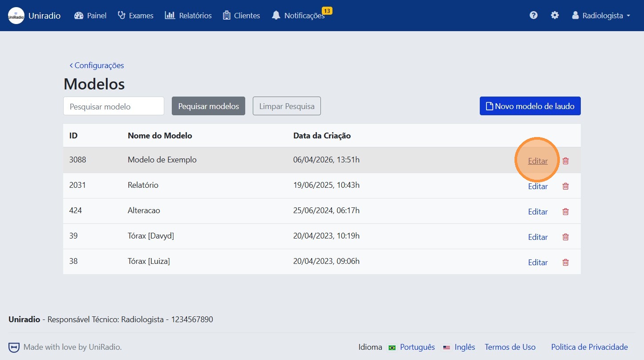Remove the Alteracao model via trash icon
This screenshot has height=360, width=644.
point(566,212)
